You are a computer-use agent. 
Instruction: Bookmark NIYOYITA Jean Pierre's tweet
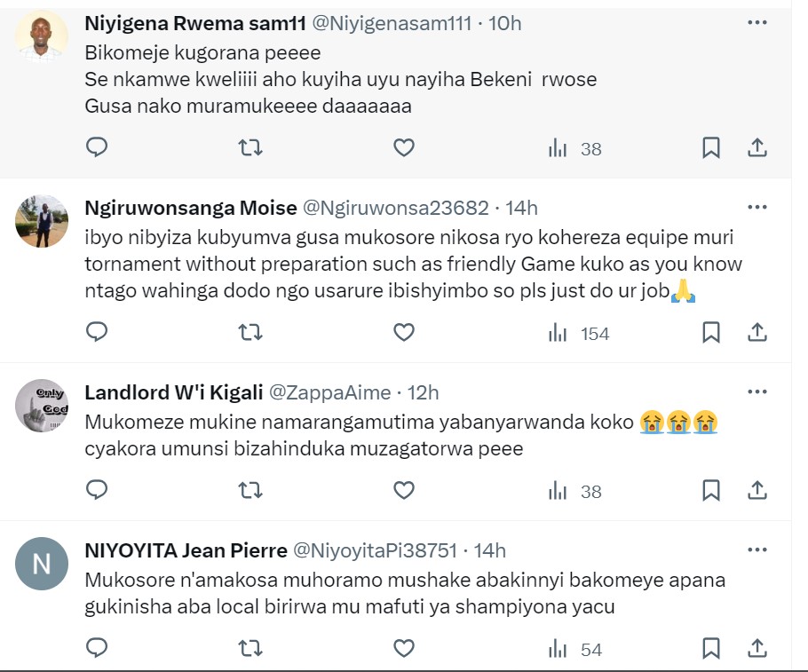[x=710, y=649]
